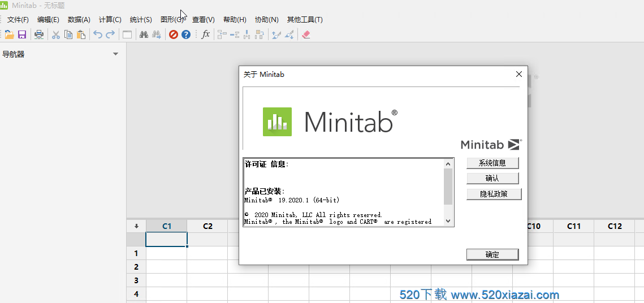
Task: Select the C12 column header
Action: [x=615, y=226]
